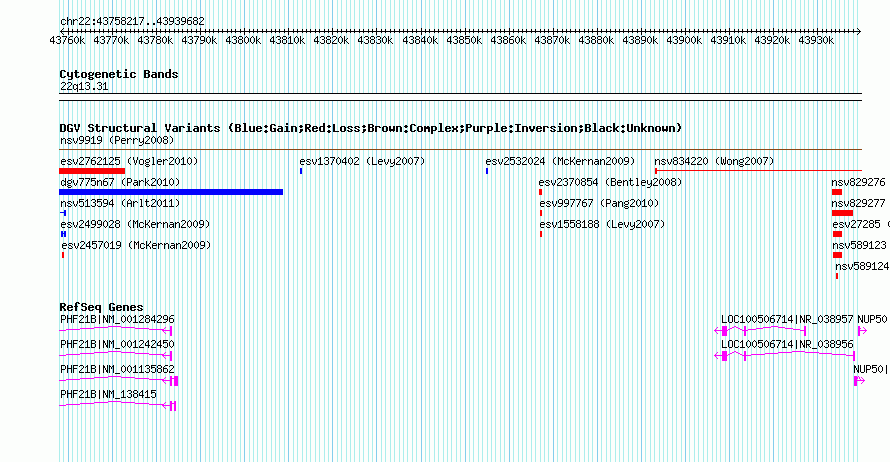Click ruler position 43860k
Viewport: 890px width, 462px height.
pyautogui.click(x=508, y=40)
